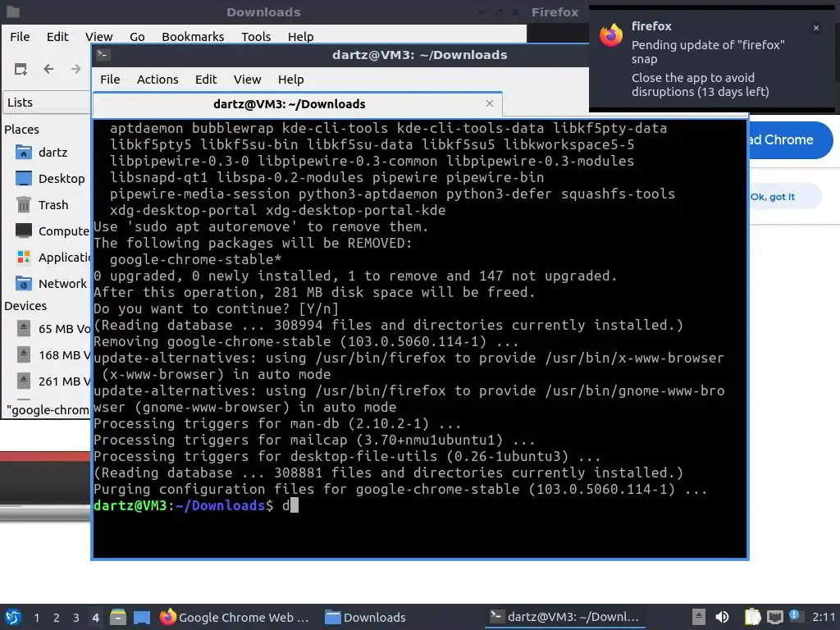The height and width of the screenshot is (630, 840).
Task: Close the terminal tab with the X
Action: click(489, 103)
